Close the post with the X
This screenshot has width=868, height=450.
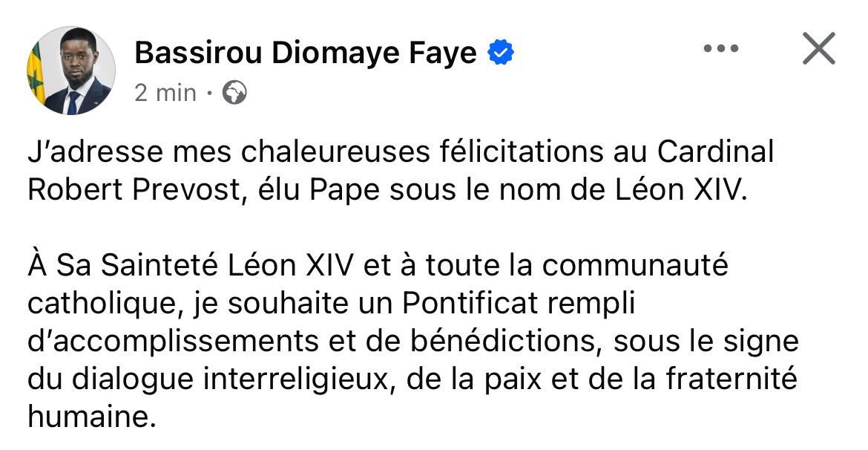click(818, 49)
